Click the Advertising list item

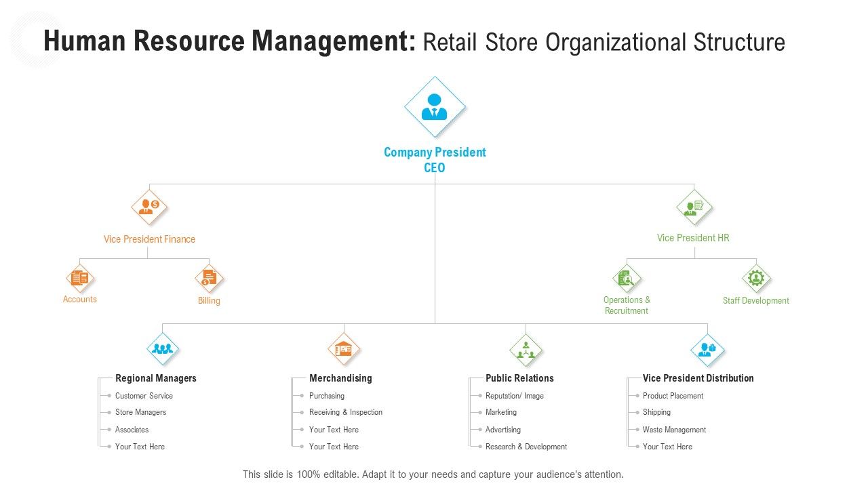[503, 430]
